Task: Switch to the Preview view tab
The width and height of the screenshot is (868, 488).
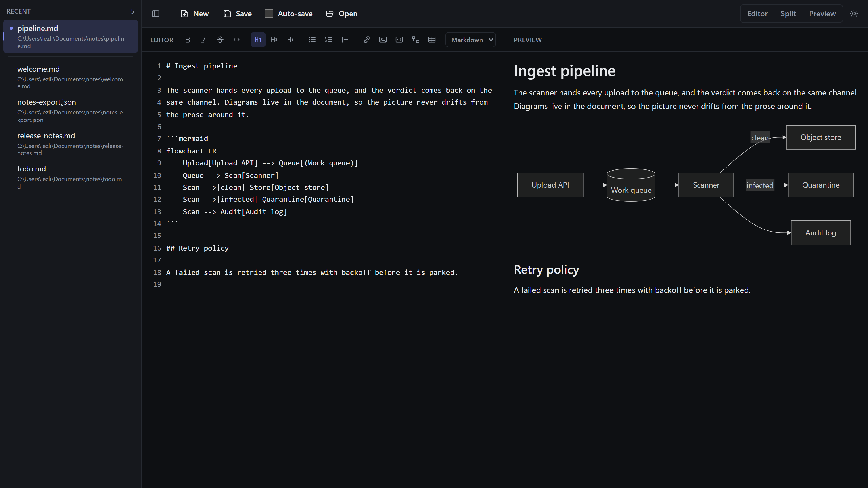Action: [x=822, y=14]
